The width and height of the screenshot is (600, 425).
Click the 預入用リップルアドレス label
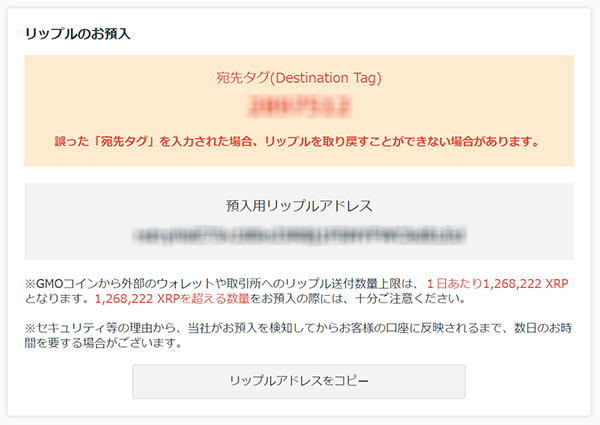pyautogui.click(x=299, y=206)
